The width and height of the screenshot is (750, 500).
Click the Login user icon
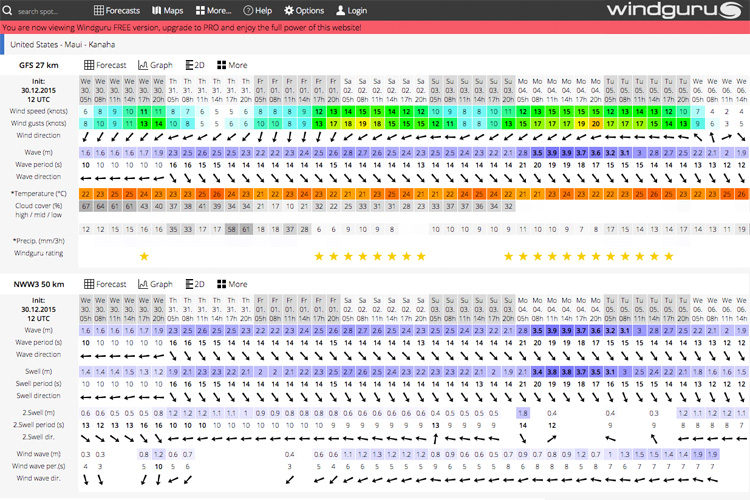[x=342, y=11]
